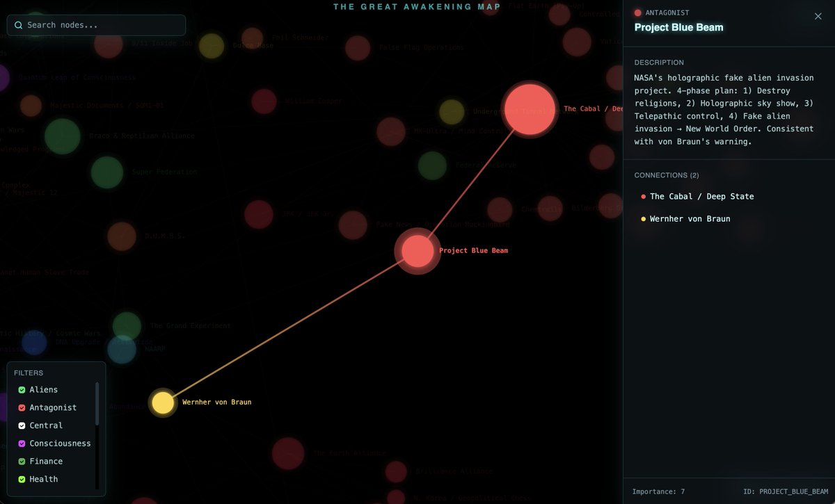Screen dimensions: 835x504
Task: Focus the Search nodes input field
Action: click(x=96, y=25)
